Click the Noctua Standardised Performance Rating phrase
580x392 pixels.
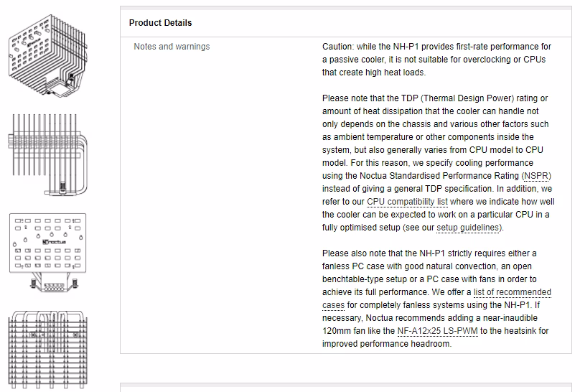(x=439, y=176)
